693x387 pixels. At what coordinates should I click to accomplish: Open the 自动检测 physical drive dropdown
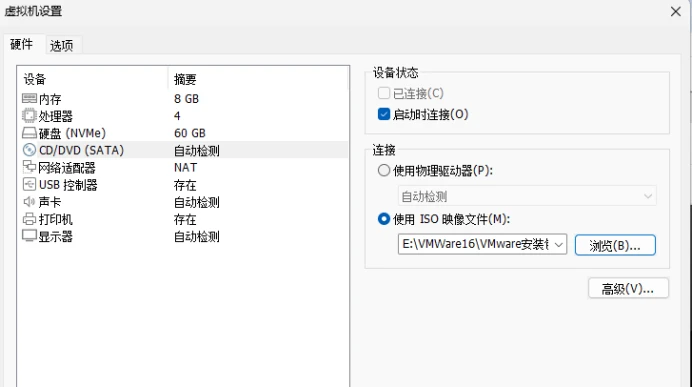527,196
